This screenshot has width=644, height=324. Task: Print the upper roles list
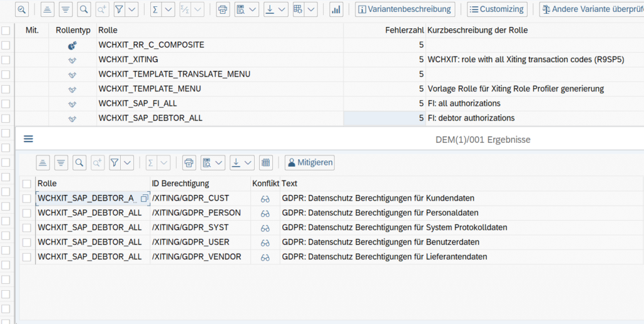pos(223,9)
